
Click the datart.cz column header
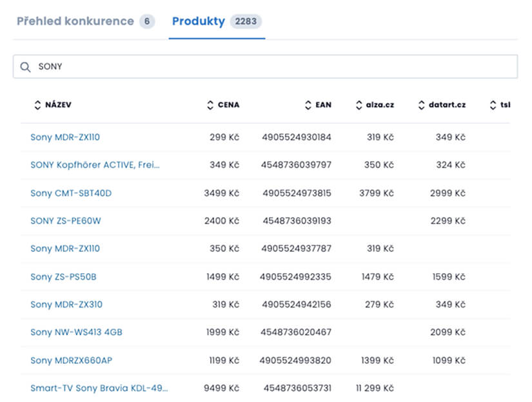click(x=447, y=105)
